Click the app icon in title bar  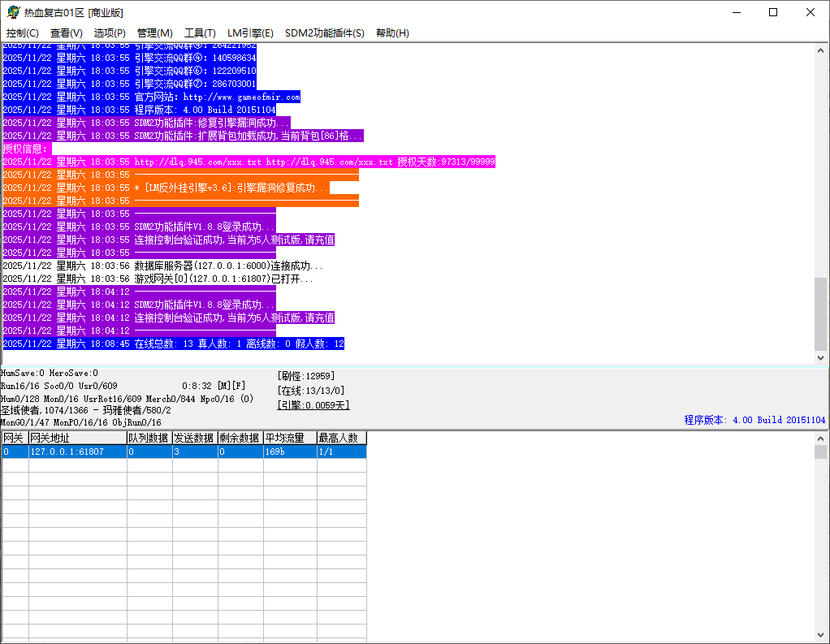point(13,12)
